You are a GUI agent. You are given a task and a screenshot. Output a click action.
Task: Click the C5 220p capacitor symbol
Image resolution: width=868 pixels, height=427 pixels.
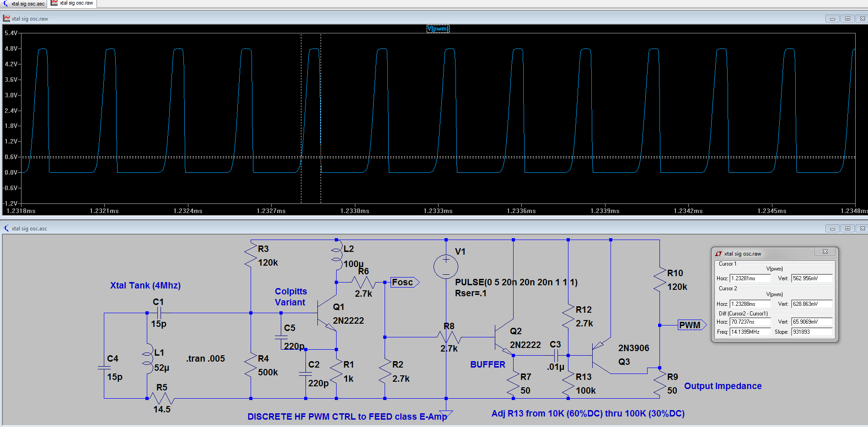pyautogui.click(x=281, y=337)
